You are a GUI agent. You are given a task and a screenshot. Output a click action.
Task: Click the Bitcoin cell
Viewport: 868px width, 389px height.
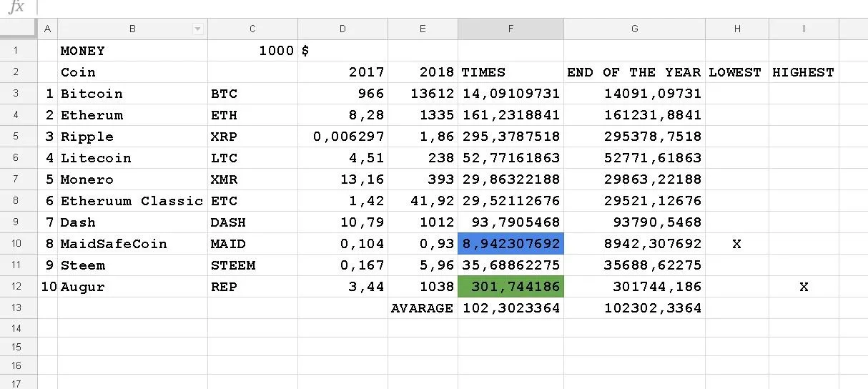tap(133, 94)
